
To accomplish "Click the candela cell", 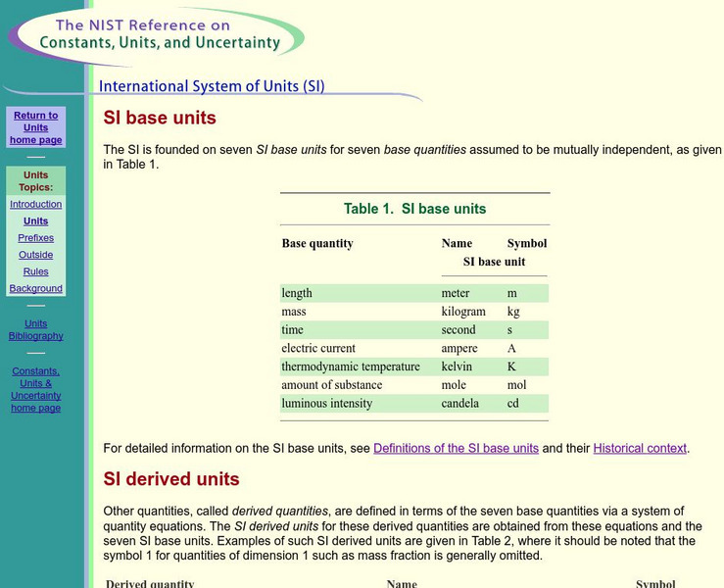I will [x=459, y=403].
